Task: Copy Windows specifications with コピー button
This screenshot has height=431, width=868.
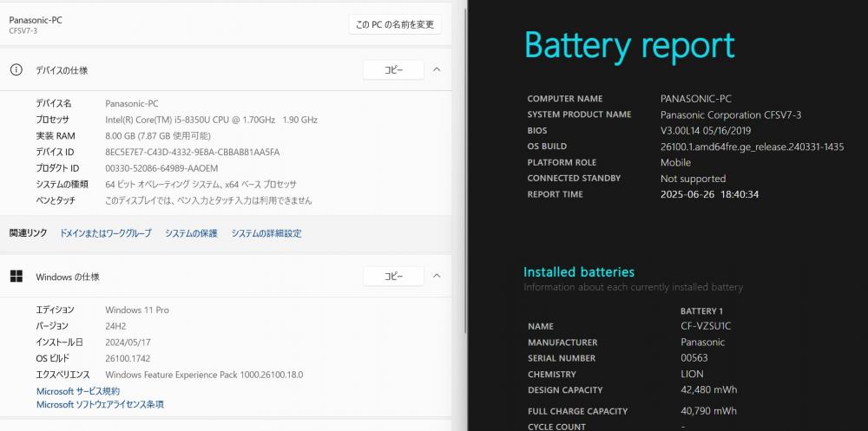Action: 393,276
